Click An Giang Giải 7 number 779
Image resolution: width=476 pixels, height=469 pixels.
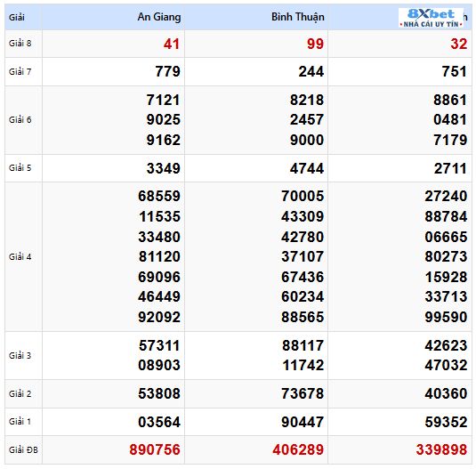click(x=167, y=71)
